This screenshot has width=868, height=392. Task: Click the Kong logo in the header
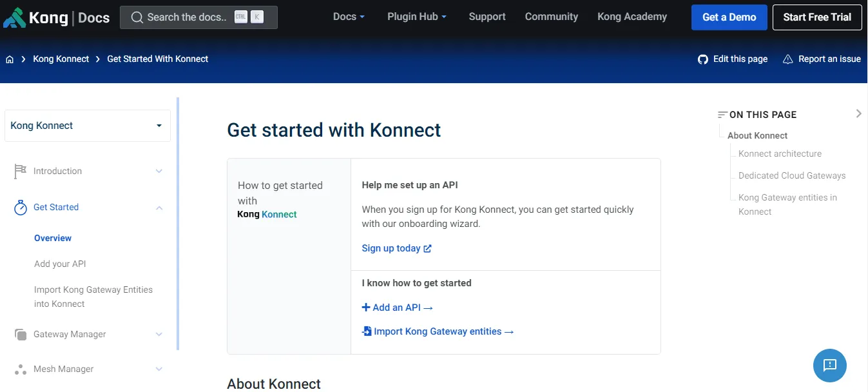pyautogui.click(x=36, y=17)
